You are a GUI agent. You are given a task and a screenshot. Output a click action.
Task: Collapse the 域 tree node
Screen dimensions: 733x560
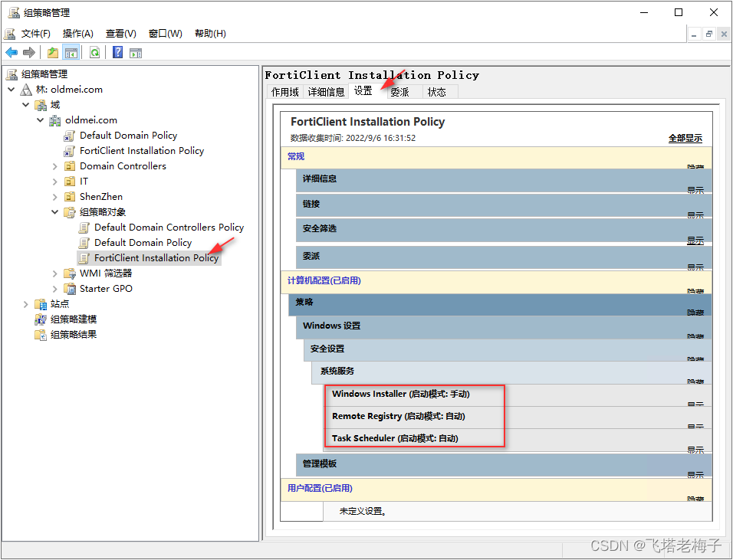tap(26, 105)
